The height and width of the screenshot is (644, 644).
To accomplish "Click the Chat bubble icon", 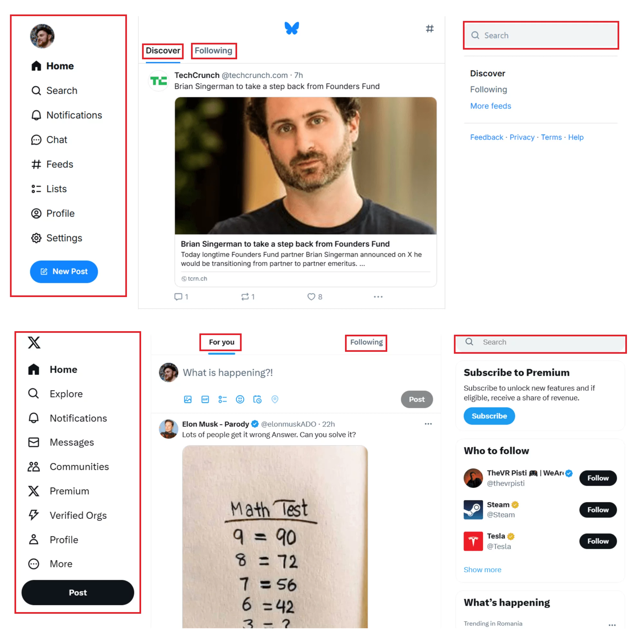I will point(36,140).
